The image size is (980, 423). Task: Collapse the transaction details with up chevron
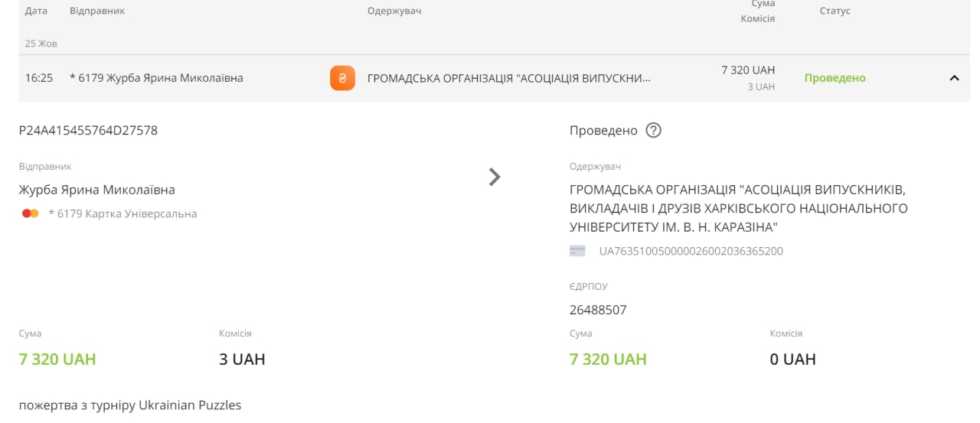pos(954,78)
